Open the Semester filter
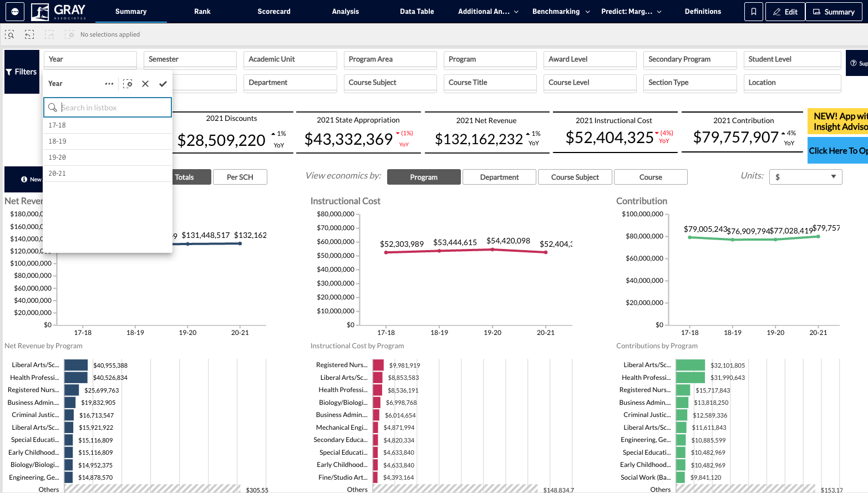This screenshot has height=493, width=868. pyautogui.click(x=190, y=59)
